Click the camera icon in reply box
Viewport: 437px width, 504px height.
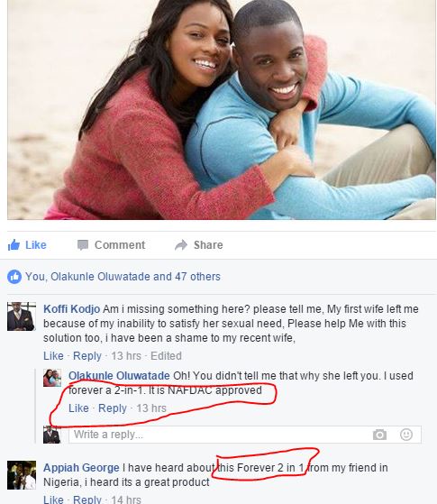(x=379, y=435)
